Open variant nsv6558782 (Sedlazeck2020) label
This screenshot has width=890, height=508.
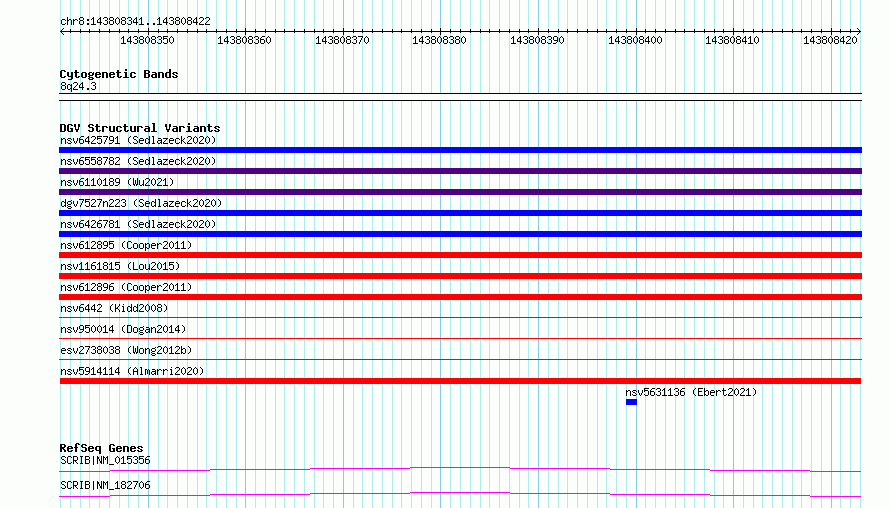(x=138, y=161)
